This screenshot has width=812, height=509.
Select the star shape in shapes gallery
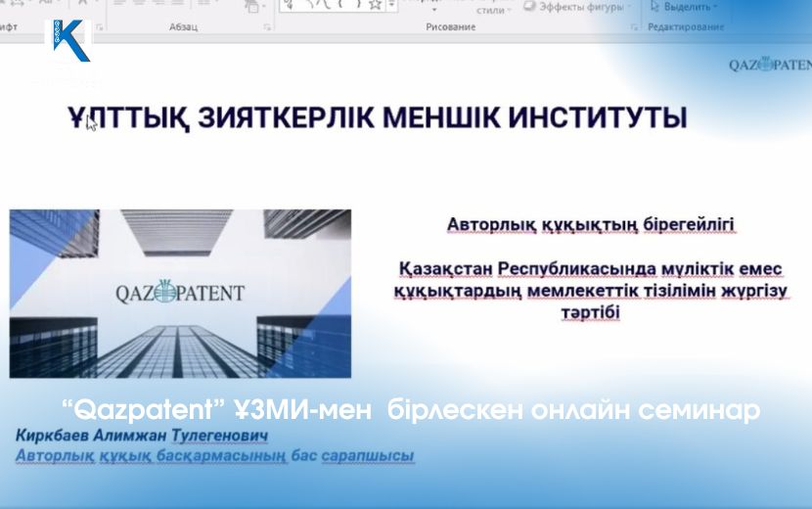374,5
